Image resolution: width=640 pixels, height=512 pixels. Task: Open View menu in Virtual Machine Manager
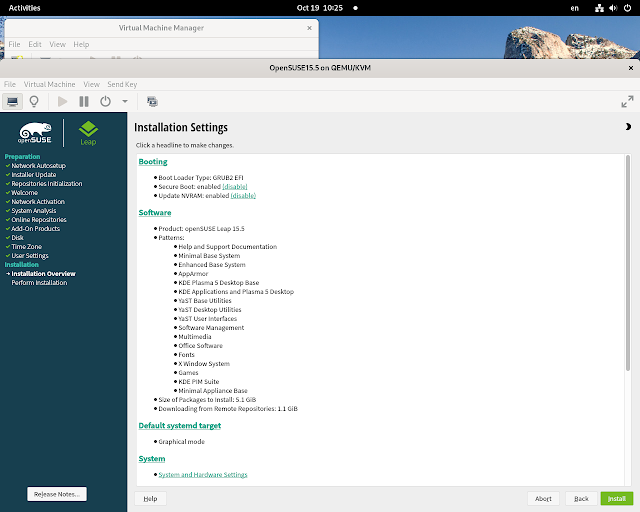[58, 44]
